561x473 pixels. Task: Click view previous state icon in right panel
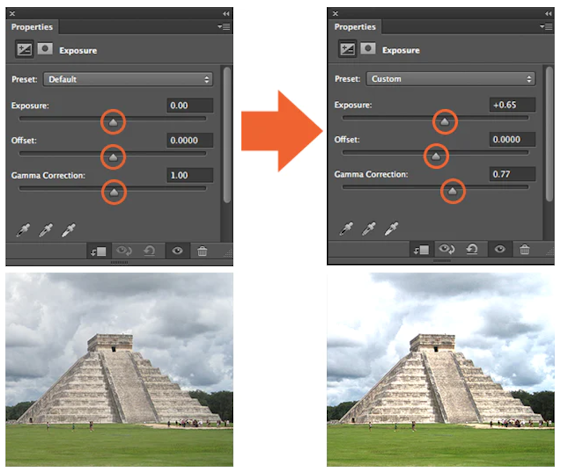(447, 249)
